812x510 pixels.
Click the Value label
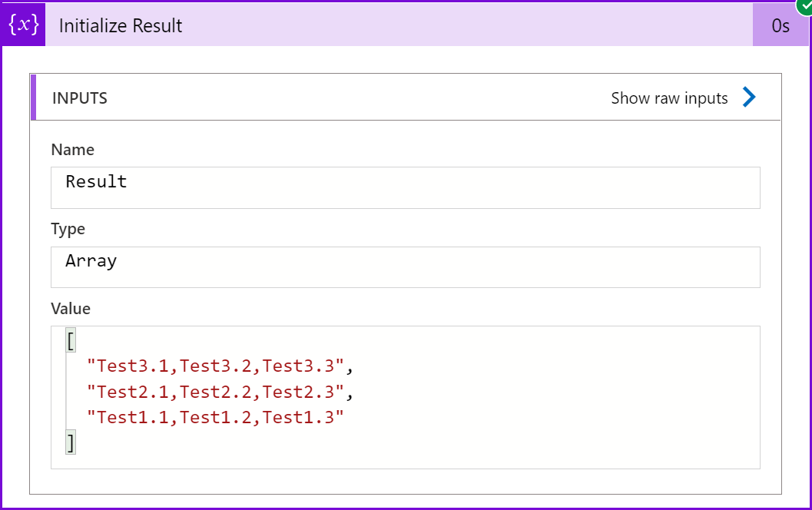tap(71, 309)
